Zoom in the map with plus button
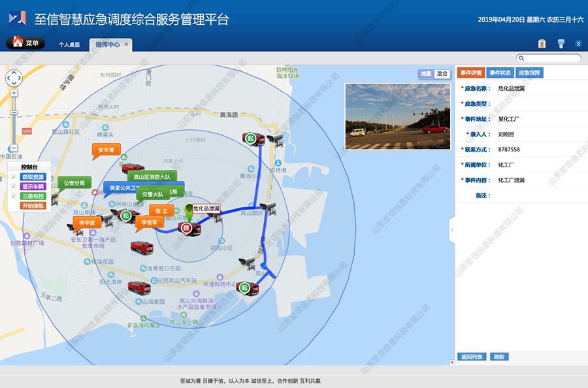 [x=14, y=93]
